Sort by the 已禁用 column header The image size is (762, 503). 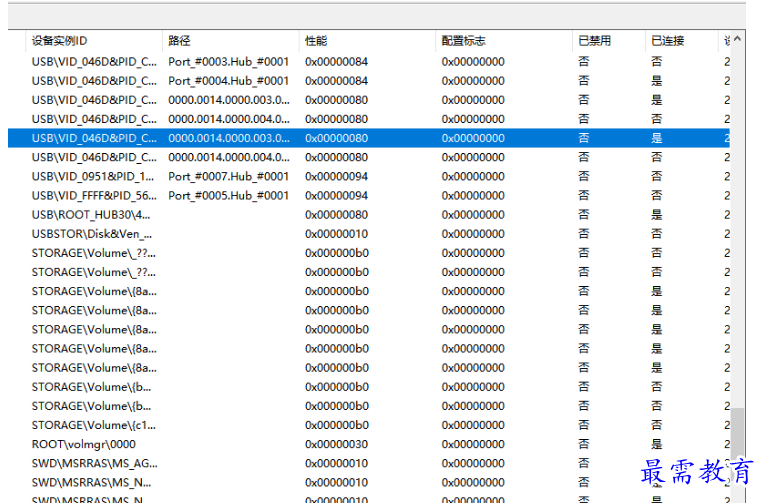pyautogui.click(x=609, y=41)
